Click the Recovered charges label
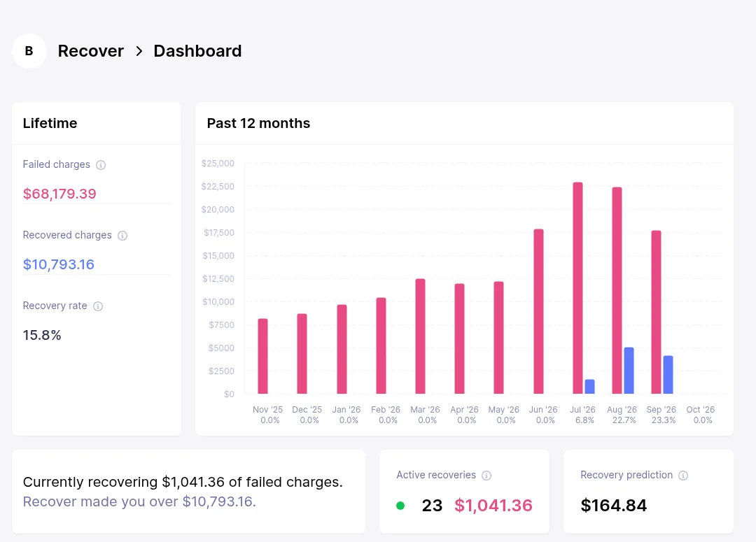This screenshot has width=756, height=542. pos(67,235)
